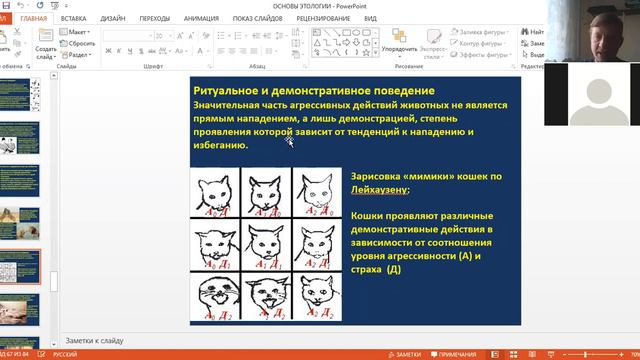Switch to slide sorter view
640x360 pixels.
coord(513,354)
